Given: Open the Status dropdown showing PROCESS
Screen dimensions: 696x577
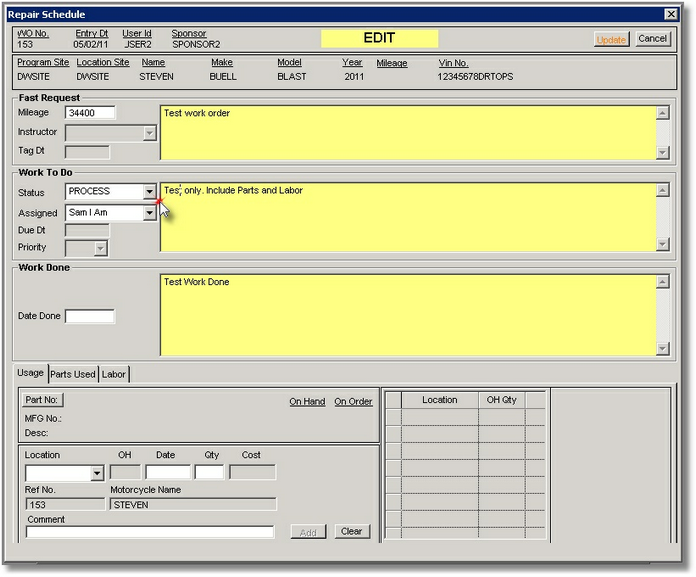Looking at the screenshot, I should (x=149, y=191).
